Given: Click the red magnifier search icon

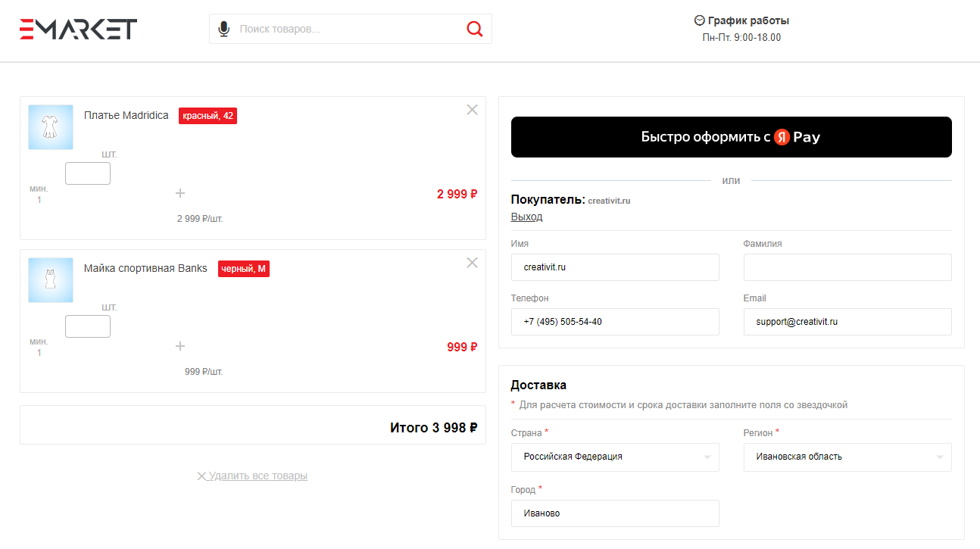Looking at the screenshot, I should [x=475, y=29].
